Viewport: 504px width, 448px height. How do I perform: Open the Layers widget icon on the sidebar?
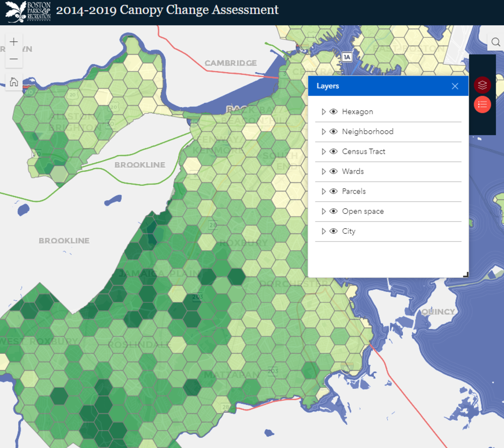tap(482, 84)
